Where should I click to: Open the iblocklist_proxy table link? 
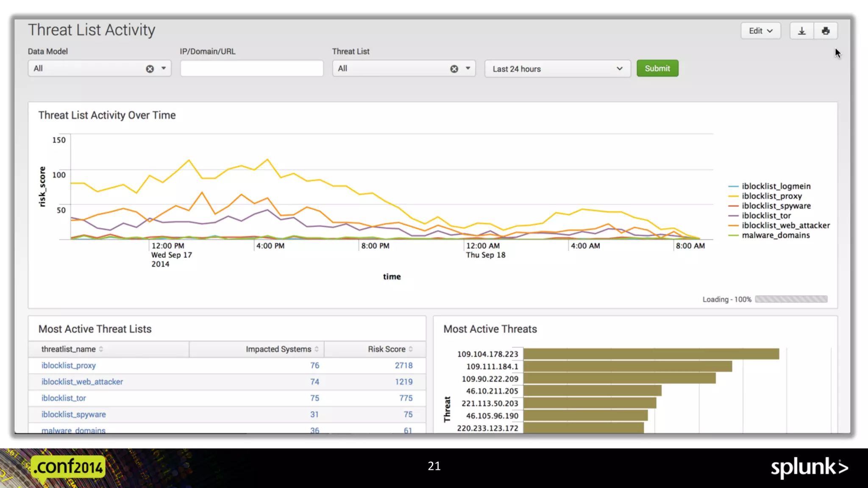(x=69, y=365)
